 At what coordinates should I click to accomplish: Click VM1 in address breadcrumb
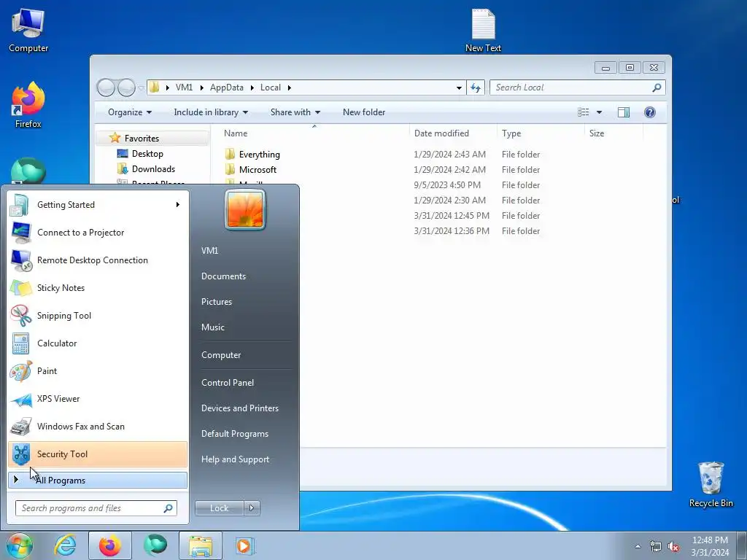click(x=184, y=87)
